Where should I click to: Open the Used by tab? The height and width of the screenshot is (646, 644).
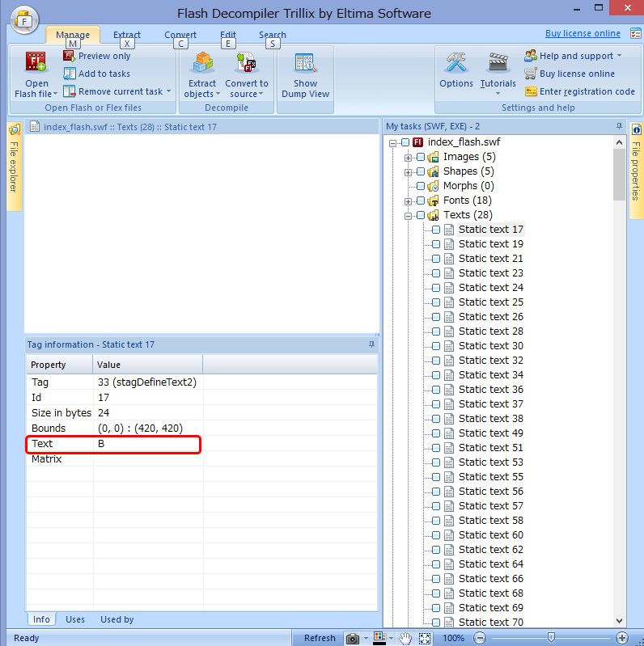pos(117,619)
